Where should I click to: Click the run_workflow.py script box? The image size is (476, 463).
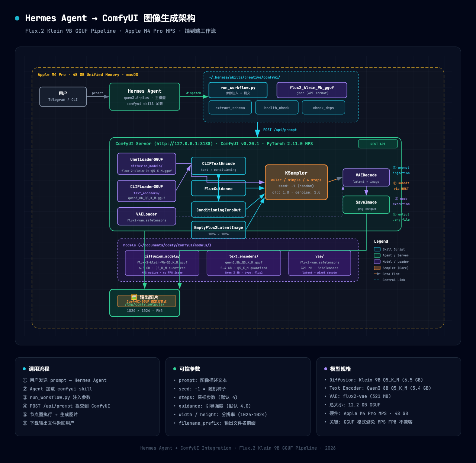(238, 90)
